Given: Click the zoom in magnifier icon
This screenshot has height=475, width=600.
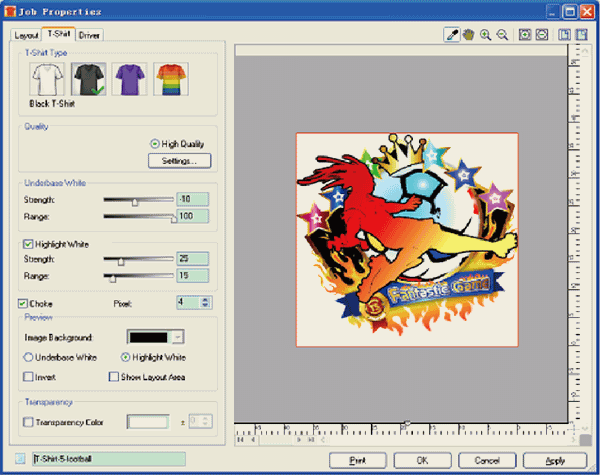Looking at the screenshot, I should click(485, 34).
